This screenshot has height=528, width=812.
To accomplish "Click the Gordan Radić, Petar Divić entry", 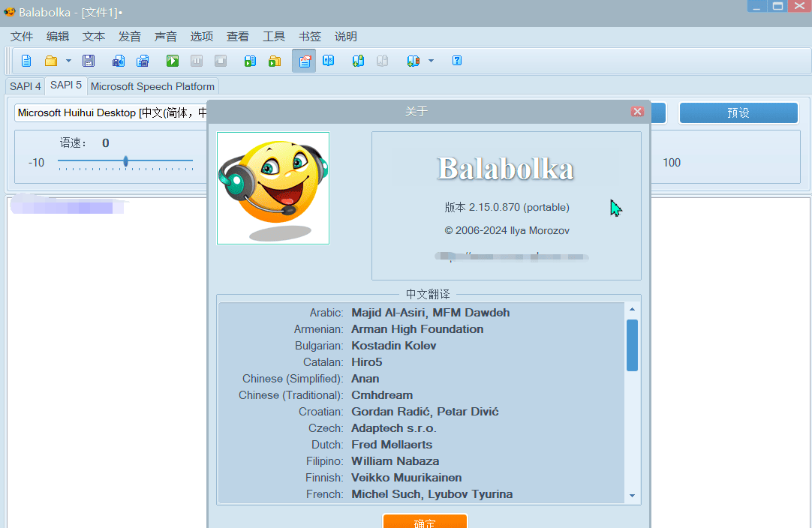I will 425,412.
